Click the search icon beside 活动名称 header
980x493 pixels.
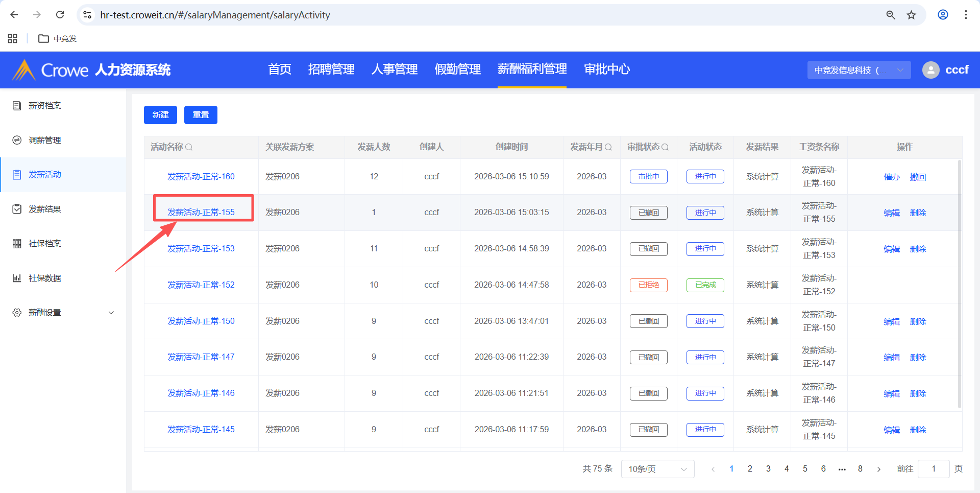coord(189,147)
